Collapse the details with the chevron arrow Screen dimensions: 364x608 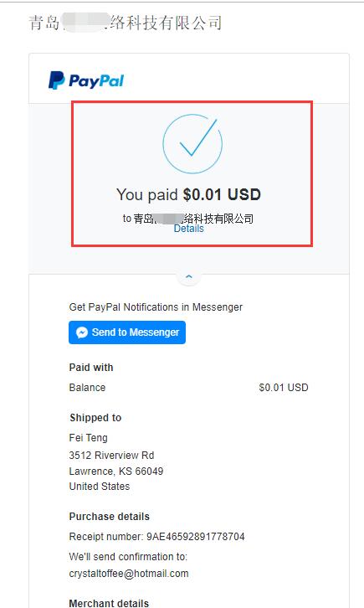click(x=188, y=277)
